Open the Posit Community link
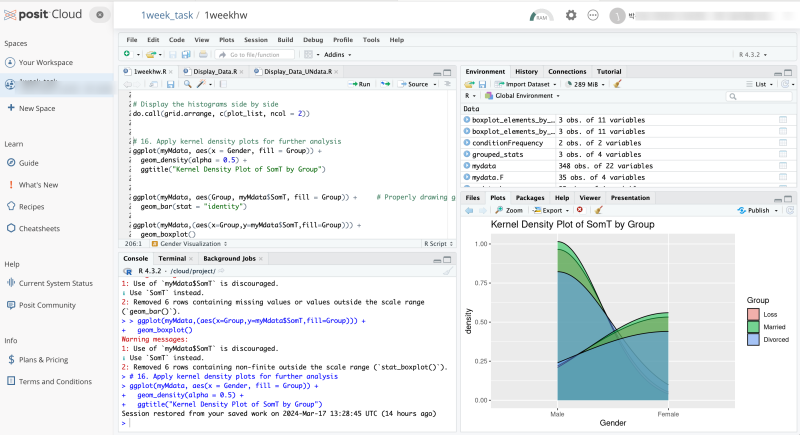The width and height of the screenshot is (800, 435). pos(47,305)
